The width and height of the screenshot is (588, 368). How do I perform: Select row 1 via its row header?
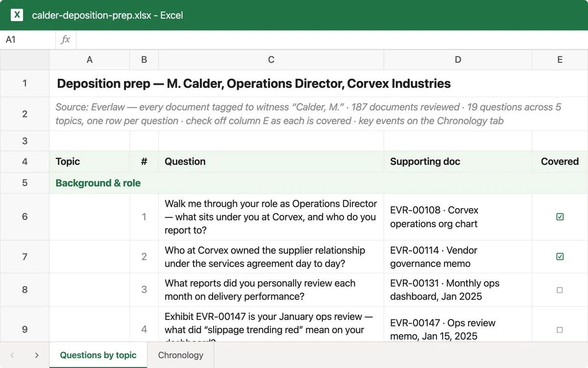pyautogui.click(x=24, y=83)
